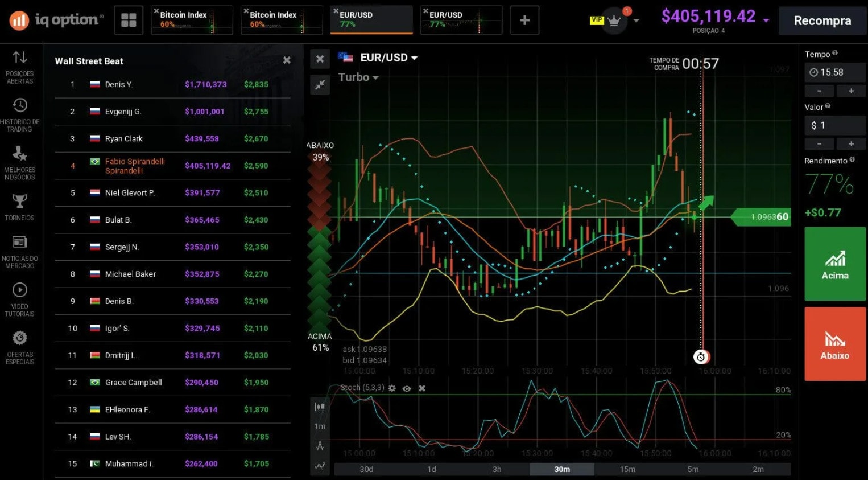Screen dimensions: 868x480
Task: Expand the account balance dropdown
Action: tap(766, 20)
